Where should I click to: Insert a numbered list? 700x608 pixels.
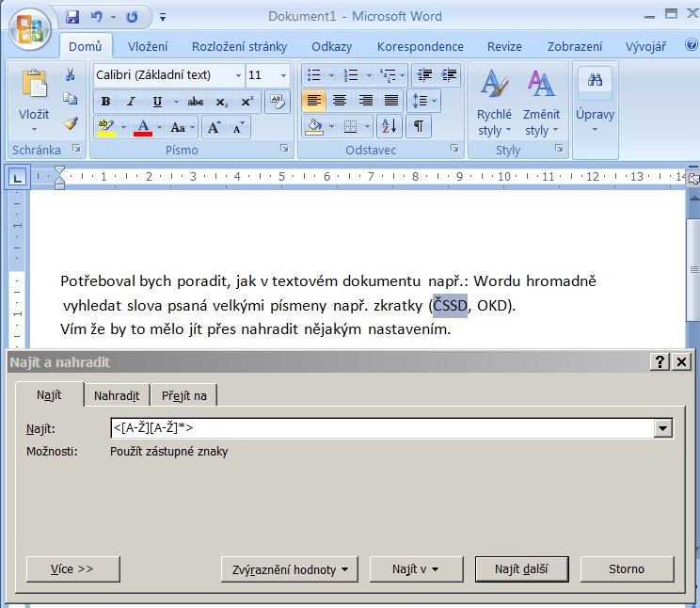click(x=351, y=74)
